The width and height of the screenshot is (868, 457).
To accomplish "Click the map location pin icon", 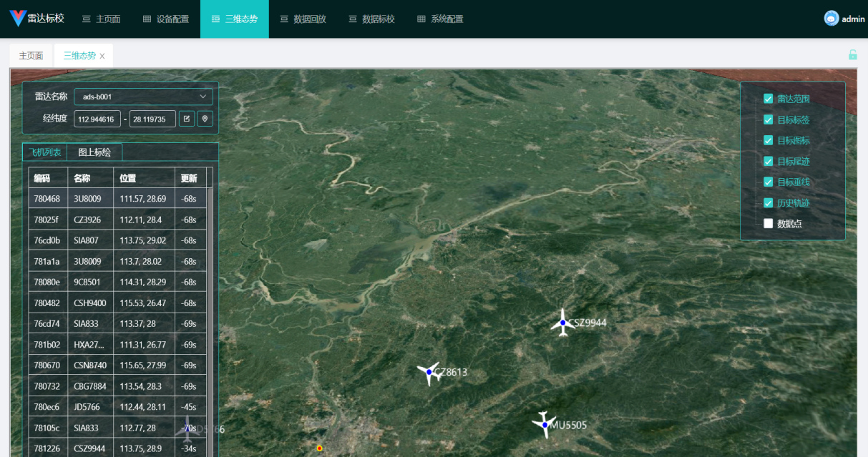I will (205, 119).
